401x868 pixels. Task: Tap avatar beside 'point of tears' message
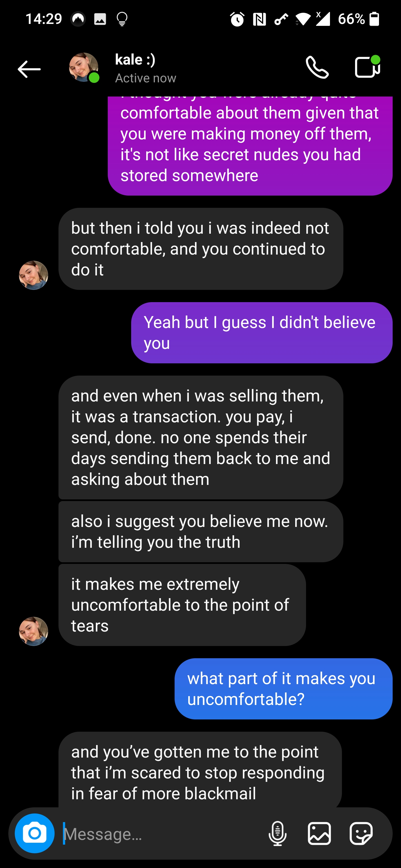(33, 631)
